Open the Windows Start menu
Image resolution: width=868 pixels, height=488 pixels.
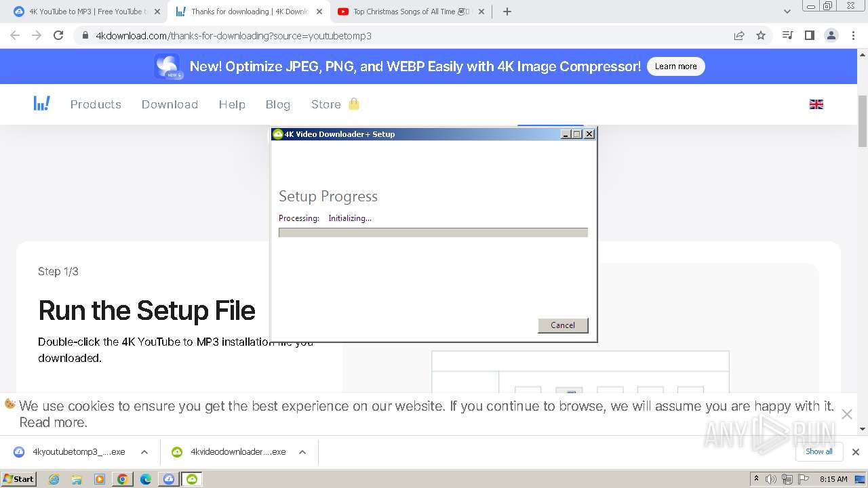(x=18, y=479)
